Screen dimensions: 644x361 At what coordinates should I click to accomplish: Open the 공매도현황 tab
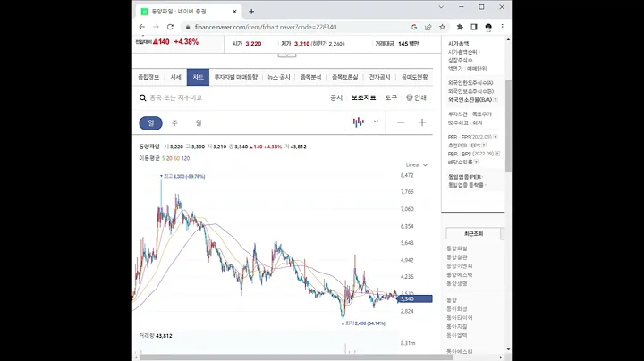pos(414,77)
